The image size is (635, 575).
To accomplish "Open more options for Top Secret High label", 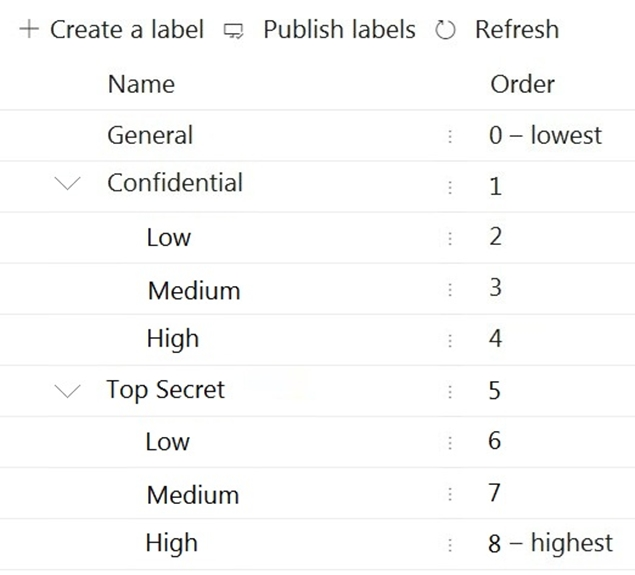I will [x=450, y=544].
